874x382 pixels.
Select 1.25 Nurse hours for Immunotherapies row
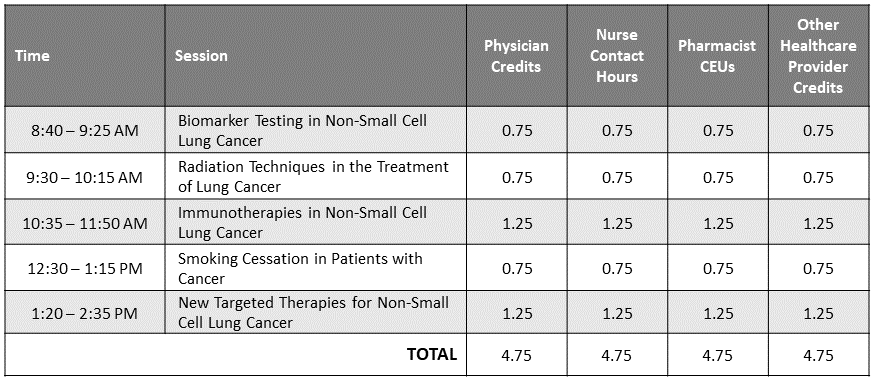click(x=618, y=221)
